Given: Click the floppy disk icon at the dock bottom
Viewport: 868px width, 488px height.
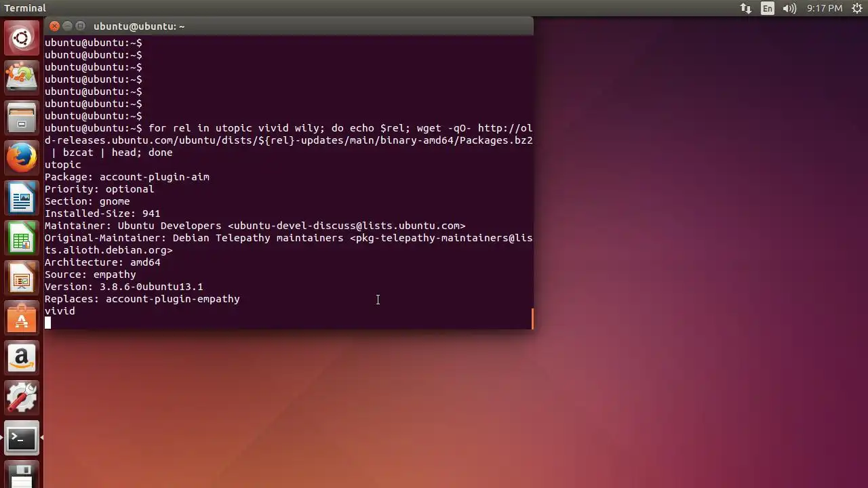Looking at the screenshot, I should point(22,476).
